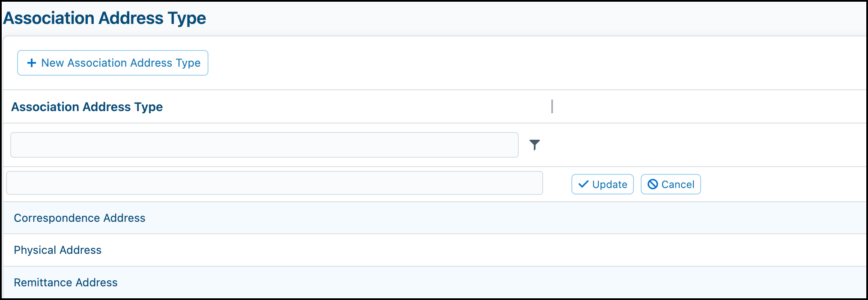Focus the editable row text input

274,183
